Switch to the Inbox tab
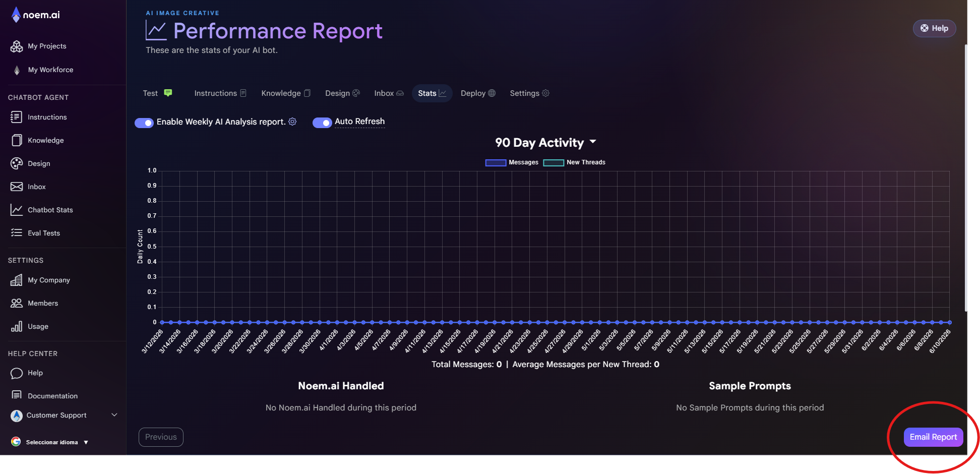980x474 pixels. click(x=389, y=93)
